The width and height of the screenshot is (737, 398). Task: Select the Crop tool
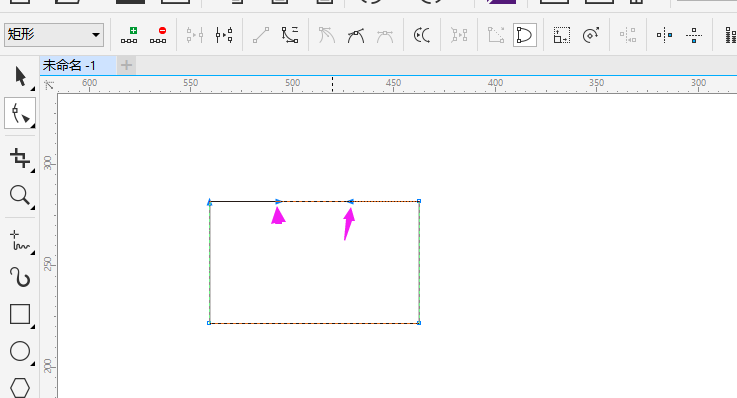20,158
